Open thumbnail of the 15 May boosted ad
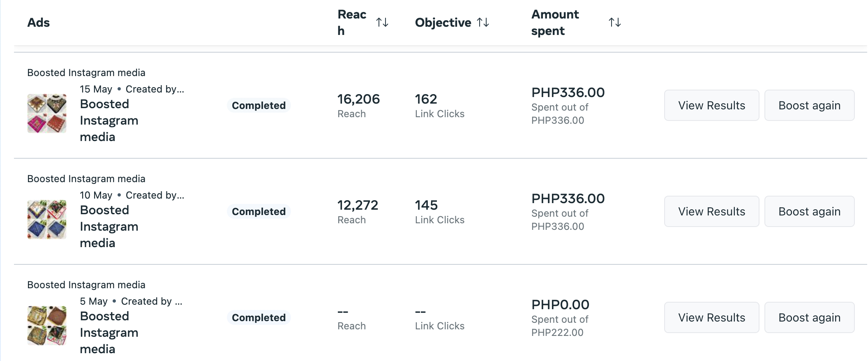Image resolution: width=868 pixels, height=361 pixels. coord(47,113)
